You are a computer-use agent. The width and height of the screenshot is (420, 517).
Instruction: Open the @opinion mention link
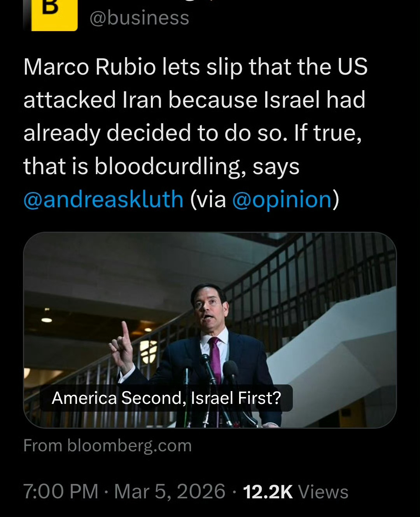tap(282, 199)
